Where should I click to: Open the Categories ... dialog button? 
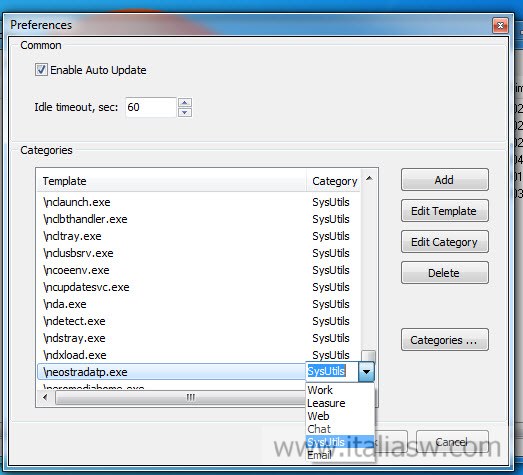click(x=445, y=340)
